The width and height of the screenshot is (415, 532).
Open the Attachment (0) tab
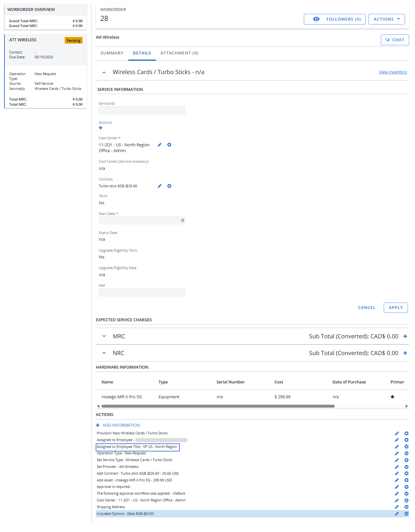click(179, 53)
